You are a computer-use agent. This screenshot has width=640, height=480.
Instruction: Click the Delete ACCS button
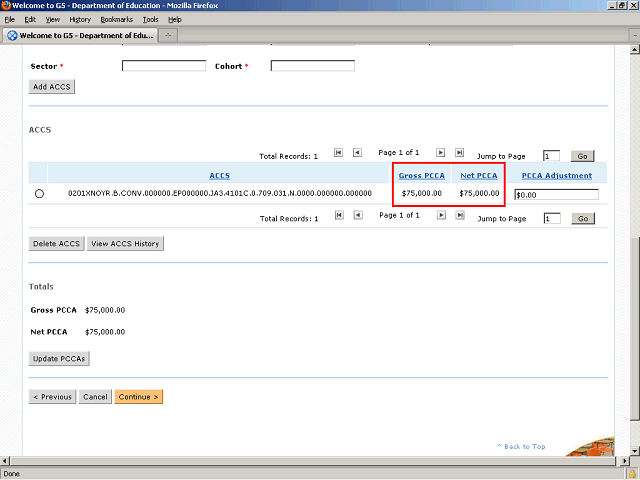click(x=56, y=244)
